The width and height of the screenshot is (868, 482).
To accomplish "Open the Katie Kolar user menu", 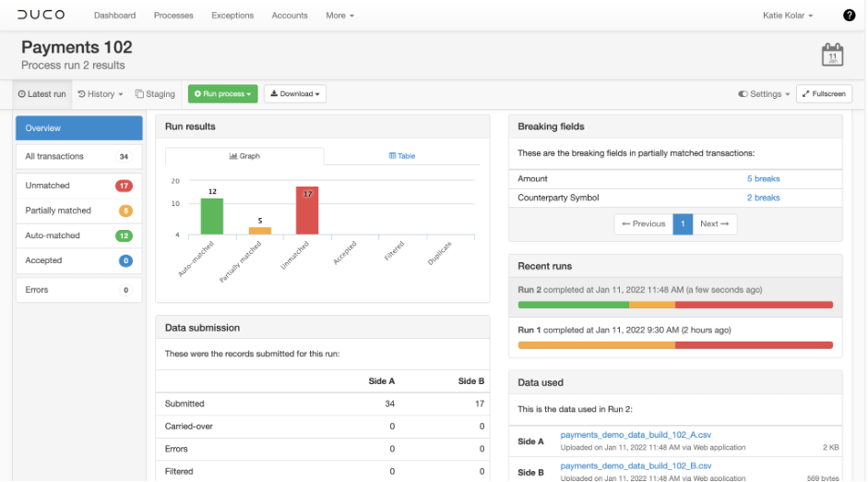I will click(787, 16).
